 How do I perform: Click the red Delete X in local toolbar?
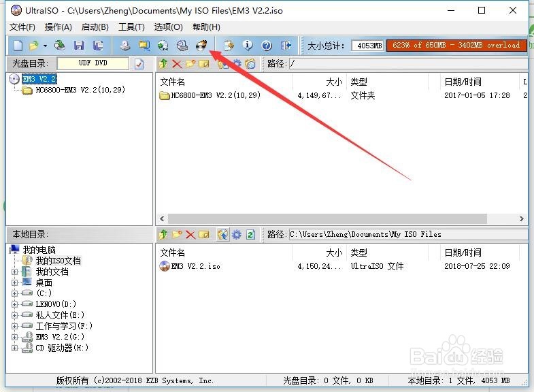[x=190, y=234]
